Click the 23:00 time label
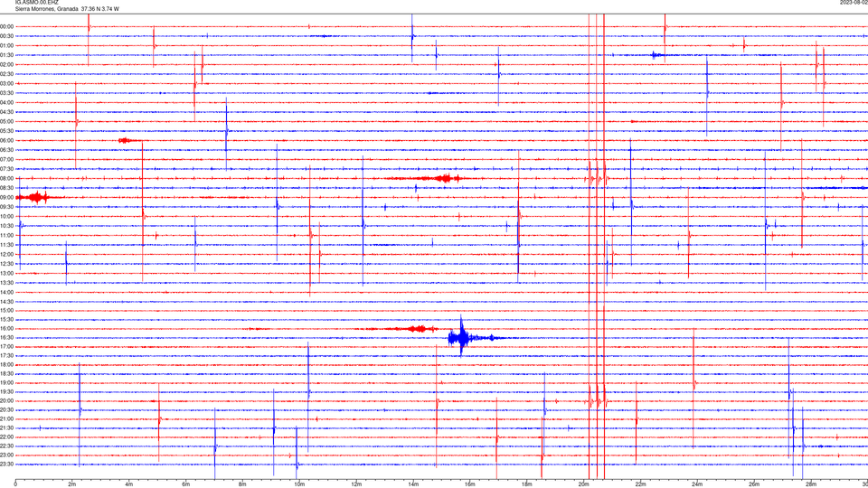 click(x=6, y=455)
